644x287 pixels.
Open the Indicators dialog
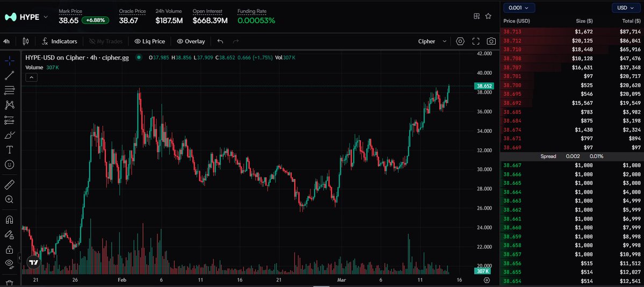point(60,41)
